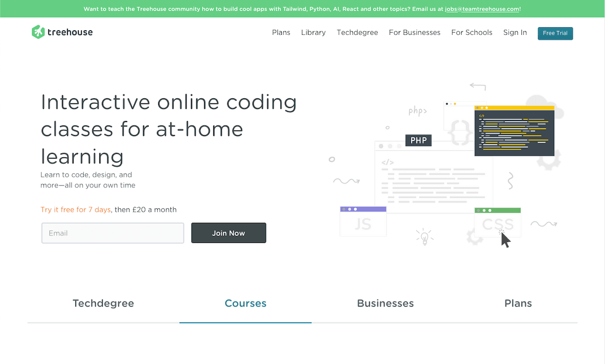
Task: Click the jobs@teamtreehouse.com email link
Action: point(482,9)
